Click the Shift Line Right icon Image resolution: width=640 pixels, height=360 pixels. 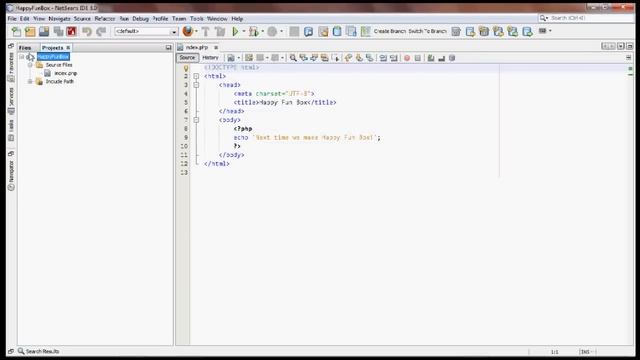tap(393, 58)
